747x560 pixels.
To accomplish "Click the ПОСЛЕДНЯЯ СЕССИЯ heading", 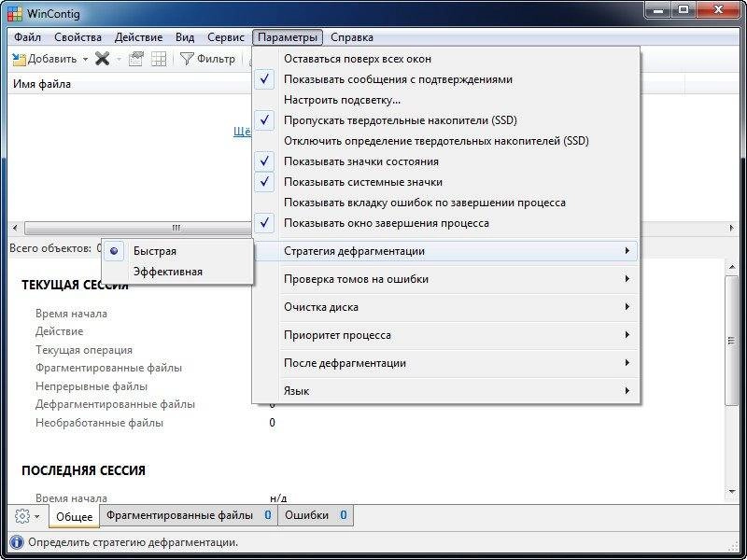I will tap(83, 470).
